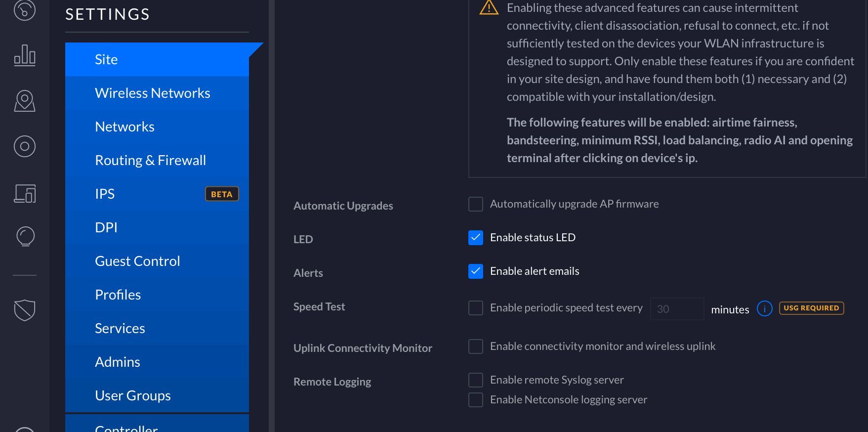868x432 pixels.
Task: Click the speed test minutes field
Action: [677, 309]
